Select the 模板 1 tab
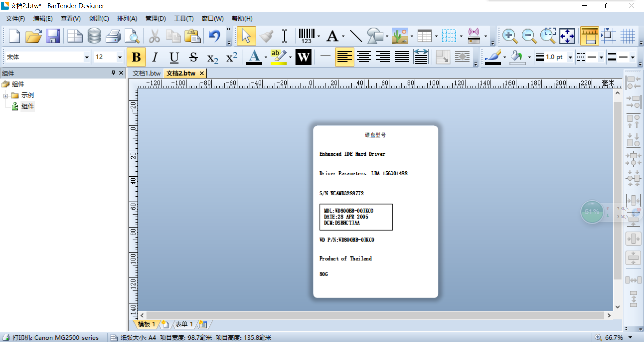The width and height of the screenshot is (644, 342). tap(146, 324)
